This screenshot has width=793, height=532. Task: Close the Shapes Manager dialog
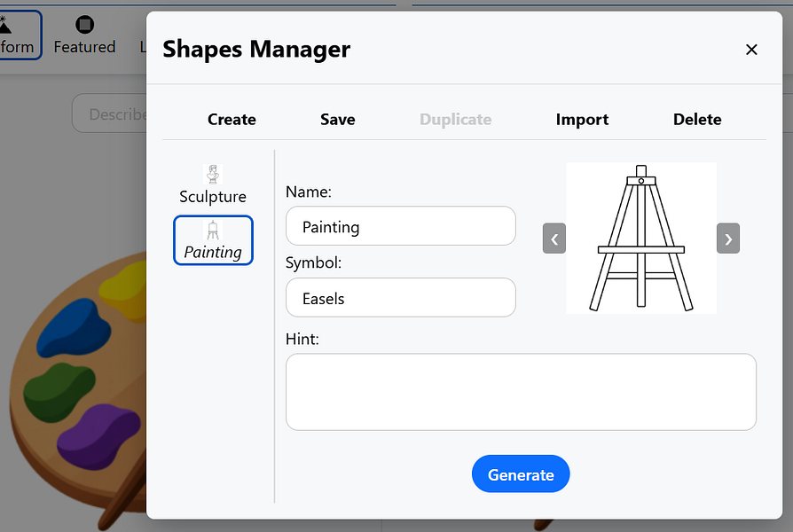751,50
